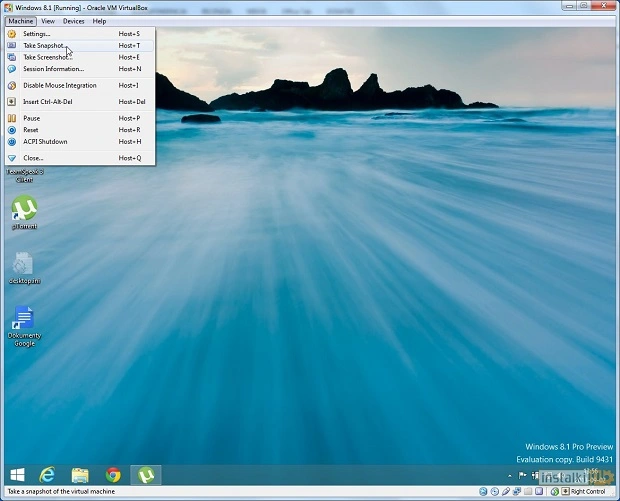
Task: Choose Take Snapshot in Machine menu
Action: 80,45
